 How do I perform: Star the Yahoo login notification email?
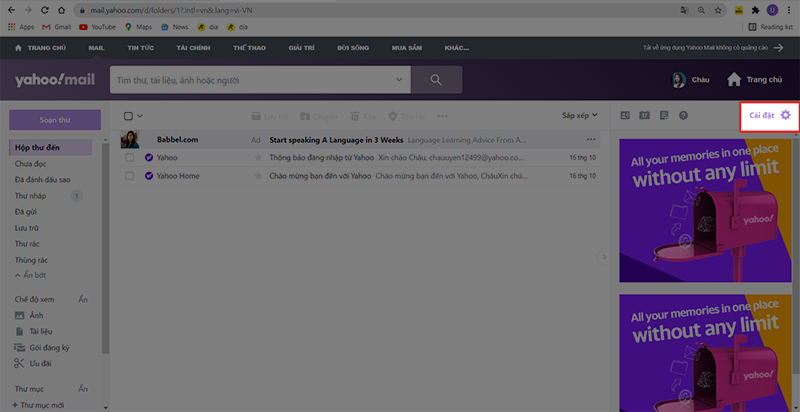258,158
